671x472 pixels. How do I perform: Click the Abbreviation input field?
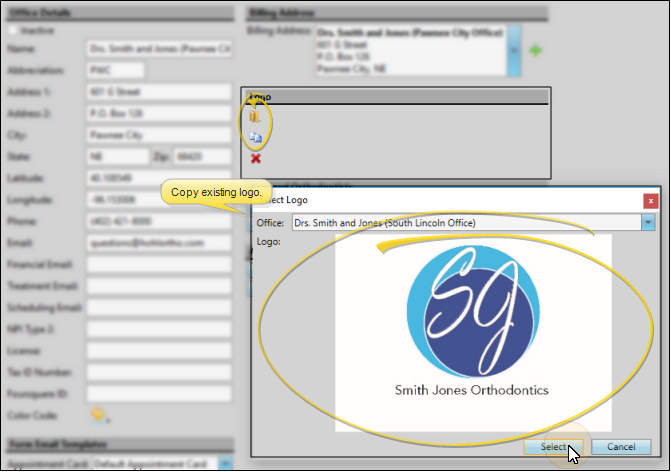click(115, 71)
